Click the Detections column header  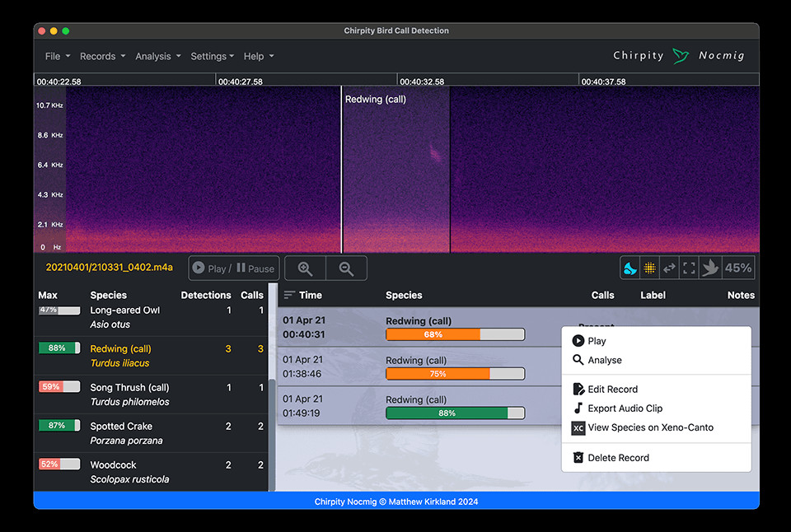[206, 296]
